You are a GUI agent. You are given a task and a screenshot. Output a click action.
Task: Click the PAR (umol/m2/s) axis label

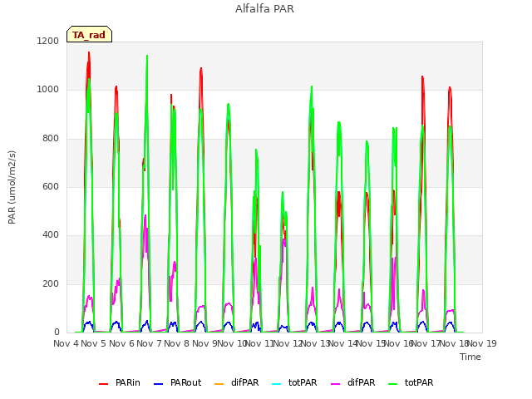[x=12, y=187]
